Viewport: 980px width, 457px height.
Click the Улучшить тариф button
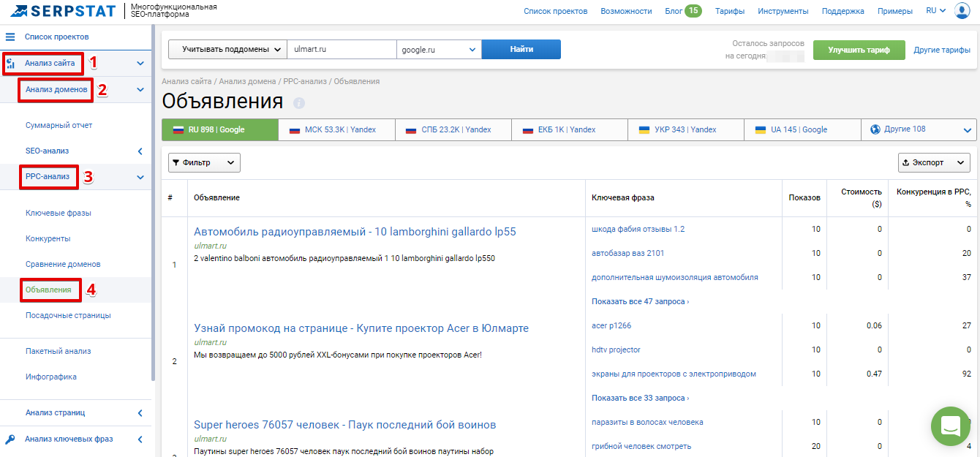point(859,50)
